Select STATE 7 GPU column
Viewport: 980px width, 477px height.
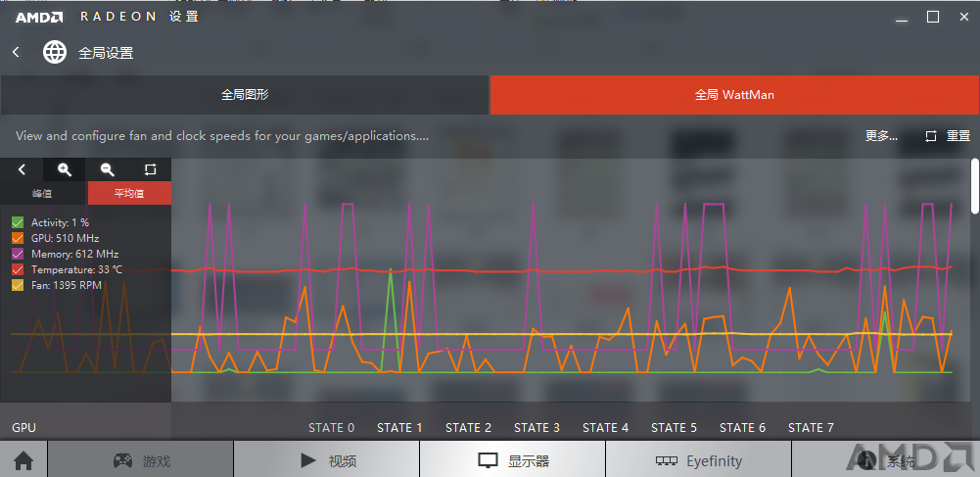click(x=811, y=428)
